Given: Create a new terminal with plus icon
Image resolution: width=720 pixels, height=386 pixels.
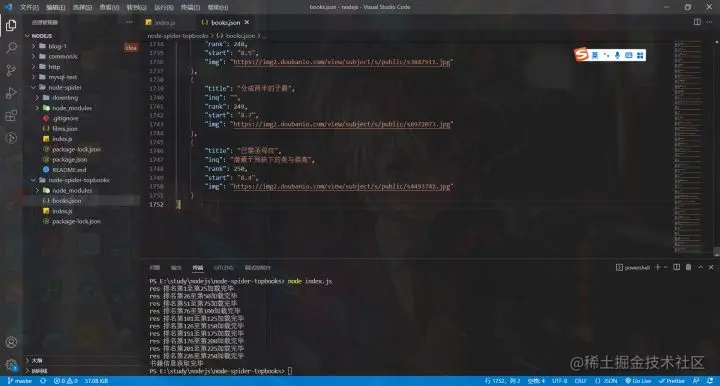Looking at the screenshot, I should click(x=658, y=267).
